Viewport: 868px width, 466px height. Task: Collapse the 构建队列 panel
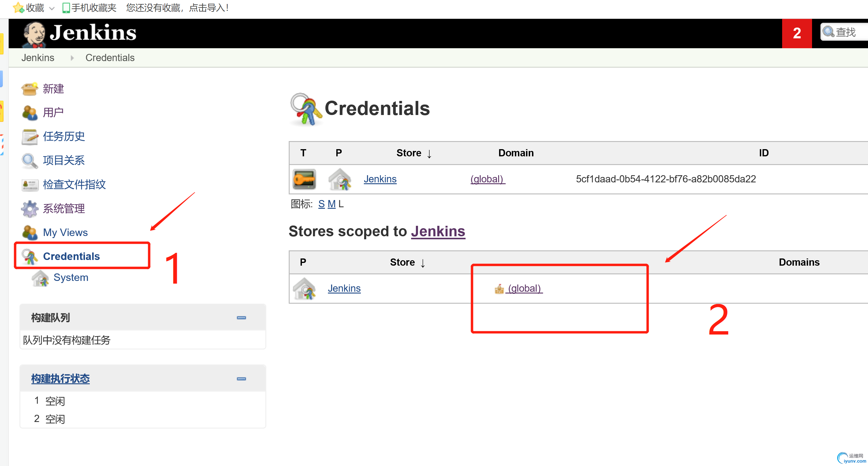(x=241, y=318)
